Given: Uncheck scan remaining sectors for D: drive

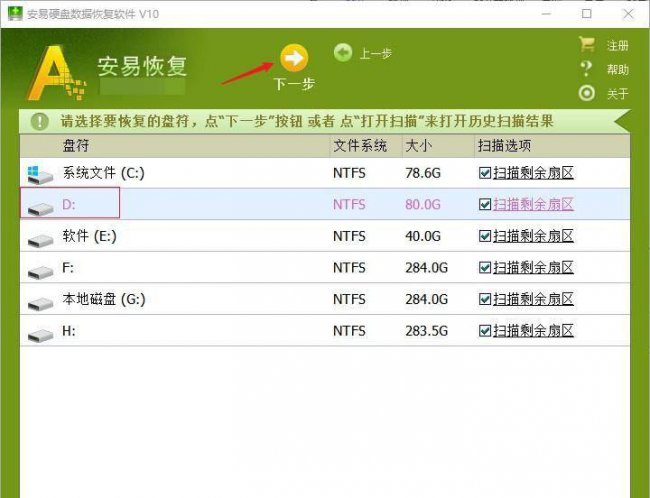Looking at the screenshot, I should click(x=485, y=204).
